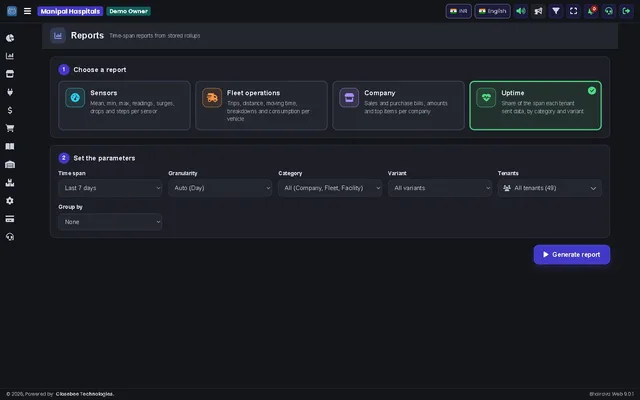The width and height of the screenshot is (640, 400).
Task: Enter fullscreen with the expand icon
Action: pos(573,11)
